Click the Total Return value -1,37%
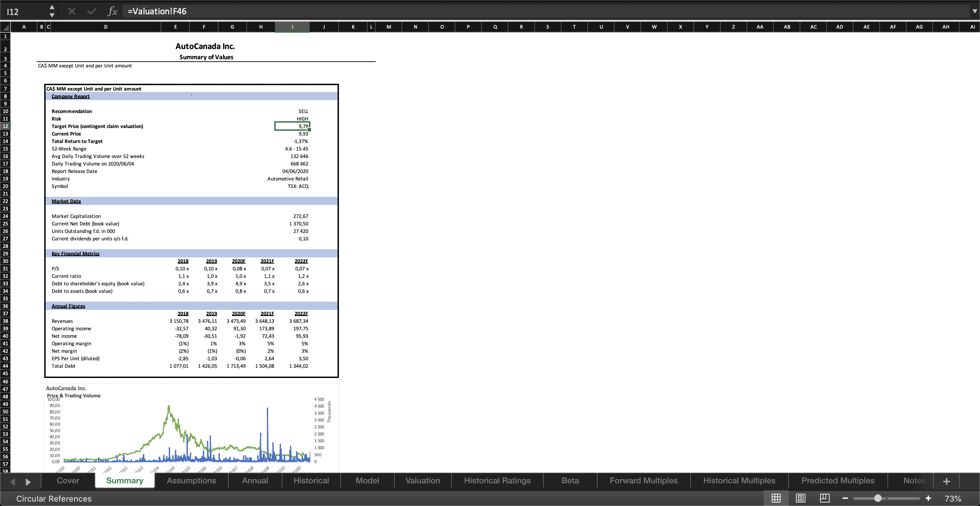Viewport: 980px width, 506px height. click(x=300, y=141)
